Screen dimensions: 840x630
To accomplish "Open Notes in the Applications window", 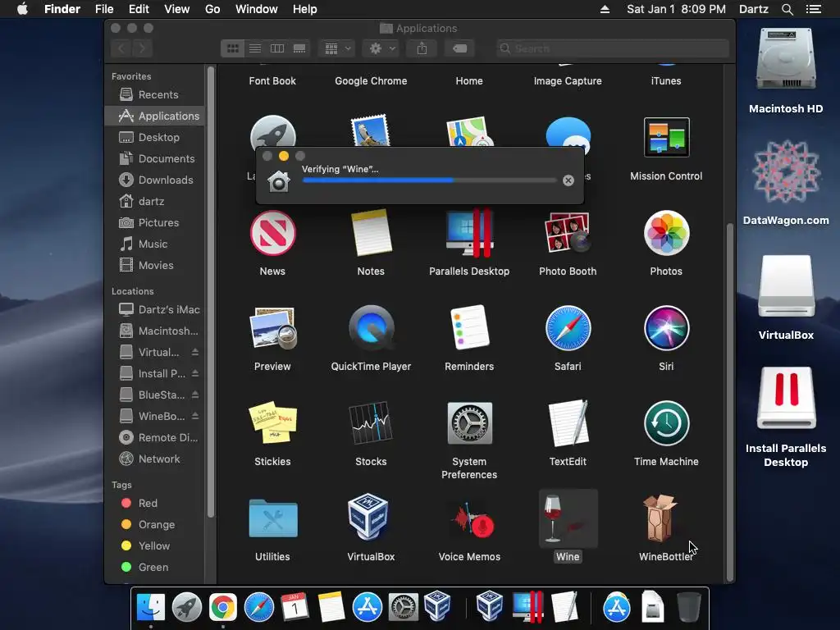I will click(371, 233).
